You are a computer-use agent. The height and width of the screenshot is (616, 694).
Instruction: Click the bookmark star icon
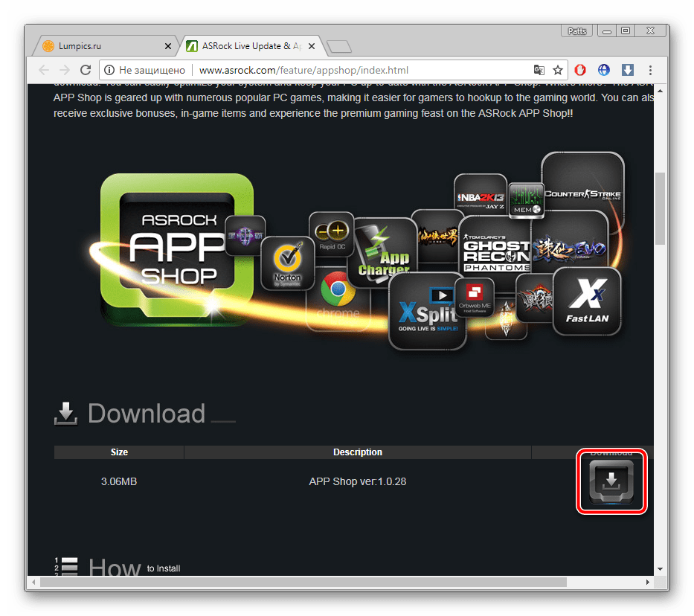[558, 70]
